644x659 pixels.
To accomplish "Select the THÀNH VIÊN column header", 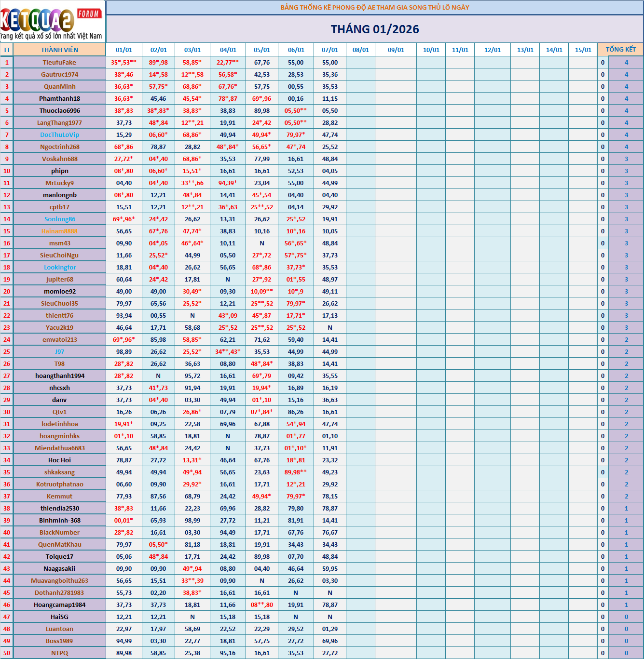I will click(59, 50).
